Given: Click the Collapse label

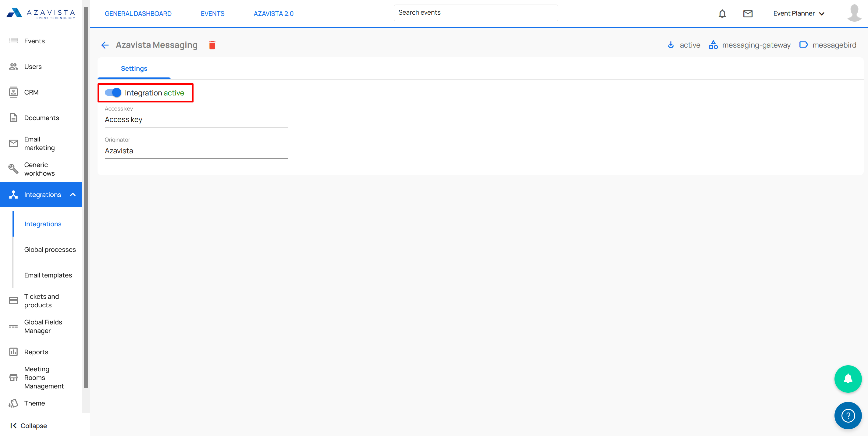Looking at the screenshot, I should [34, 426].
